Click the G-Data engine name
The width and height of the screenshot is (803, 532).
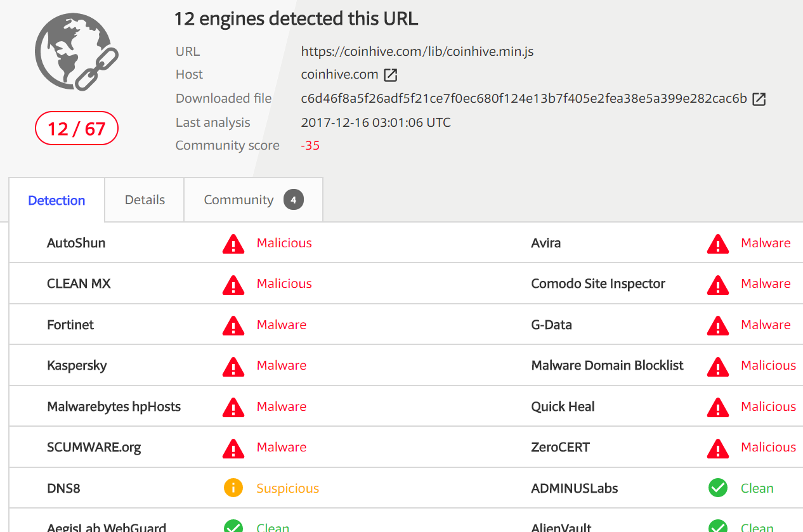pyautogui.click(x=552, y=325)
